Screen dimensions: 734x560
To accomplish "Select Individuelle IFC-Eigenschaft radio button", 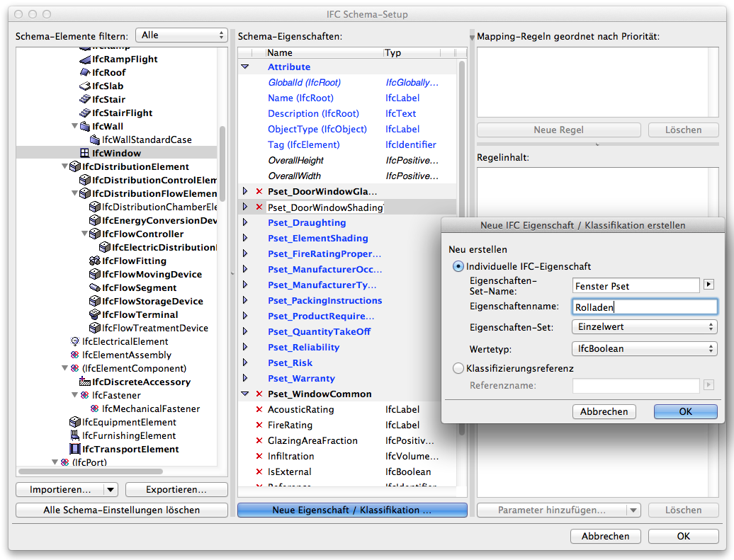I will click(458, 266).
